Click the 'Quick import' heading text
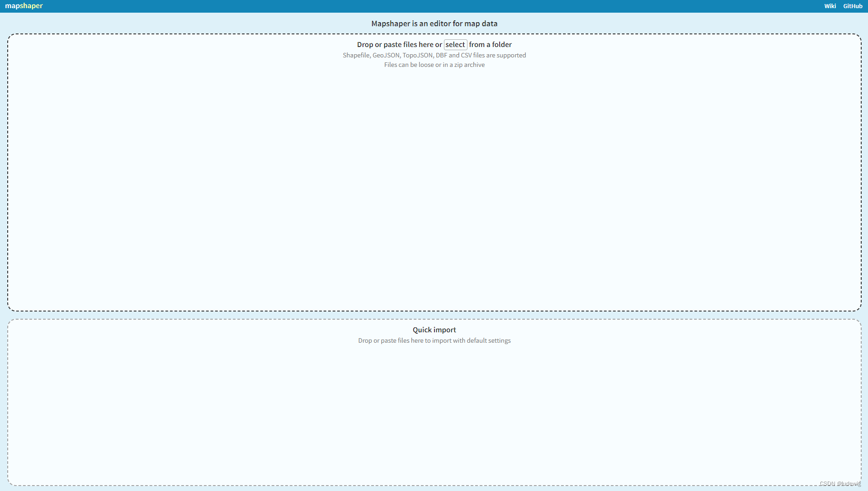This screenshot has height=491, width=868. click(x=434, y=330)
